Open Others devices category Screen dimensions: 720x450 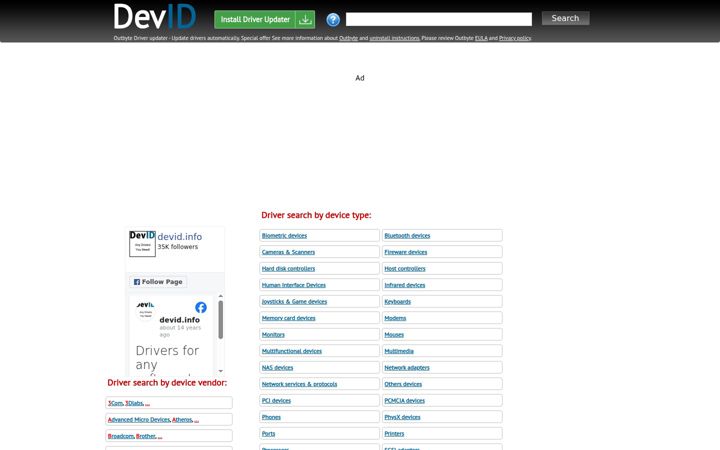pos(403,384)
